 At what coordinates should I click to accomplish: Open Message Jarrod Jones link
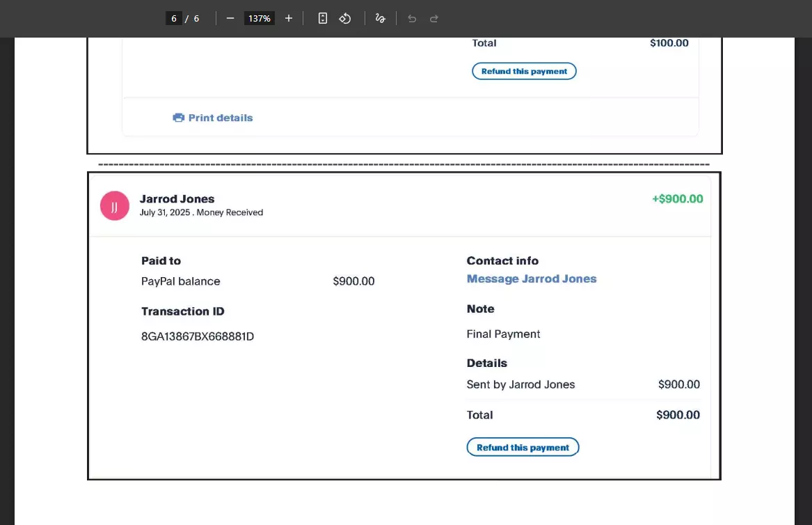pos(532,279)
